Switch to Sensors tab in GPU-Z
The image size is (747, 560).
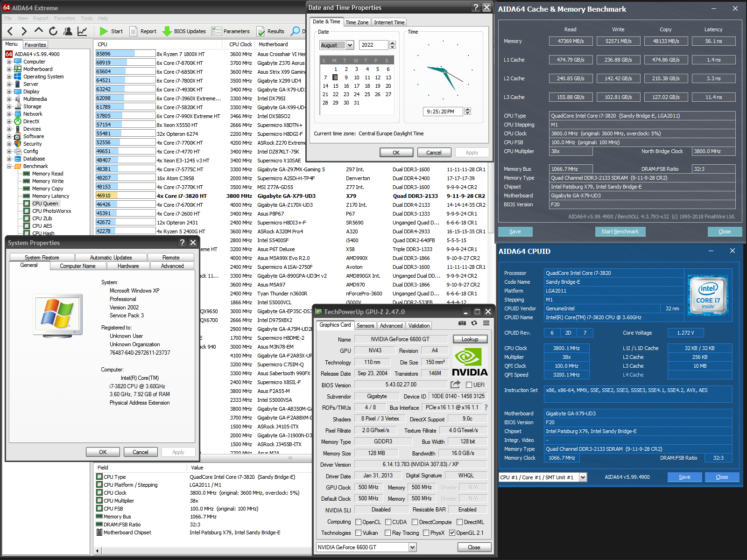365,326
